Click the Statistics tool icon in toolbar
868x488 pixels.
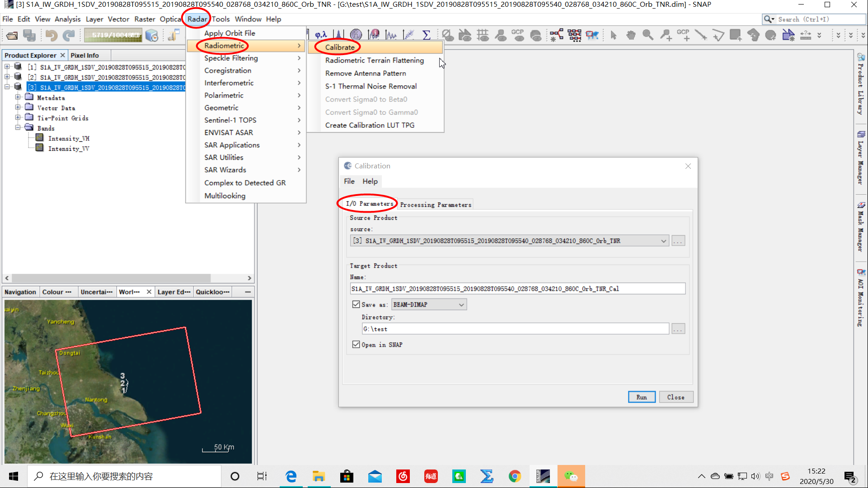click(x=427, y=35)
